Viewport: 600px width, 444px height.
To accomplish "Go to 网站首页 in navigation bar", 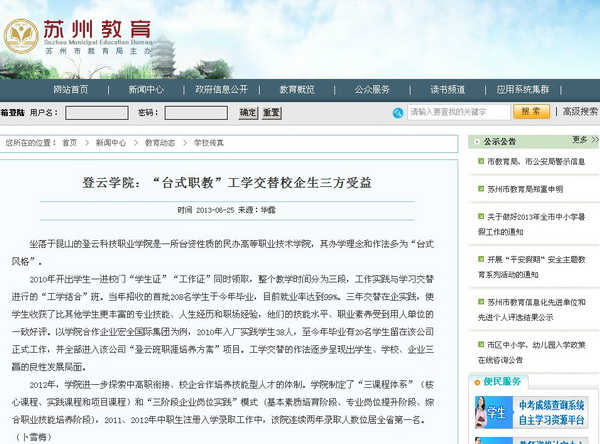I will (x=70, y=89).
